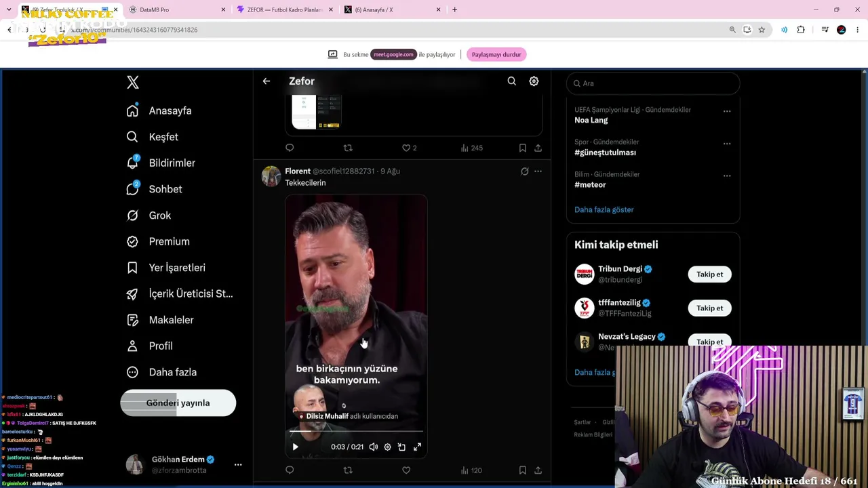Open the Anasayfa home page
Viewport: 868px width, 488px height.
click(x=159, y=110)
